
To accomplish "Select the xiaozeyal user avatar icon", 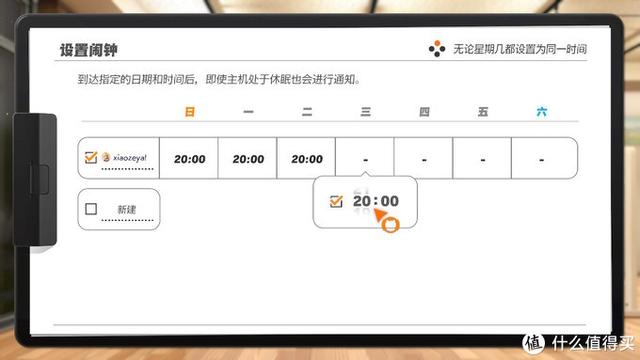I will pos(106,157).
